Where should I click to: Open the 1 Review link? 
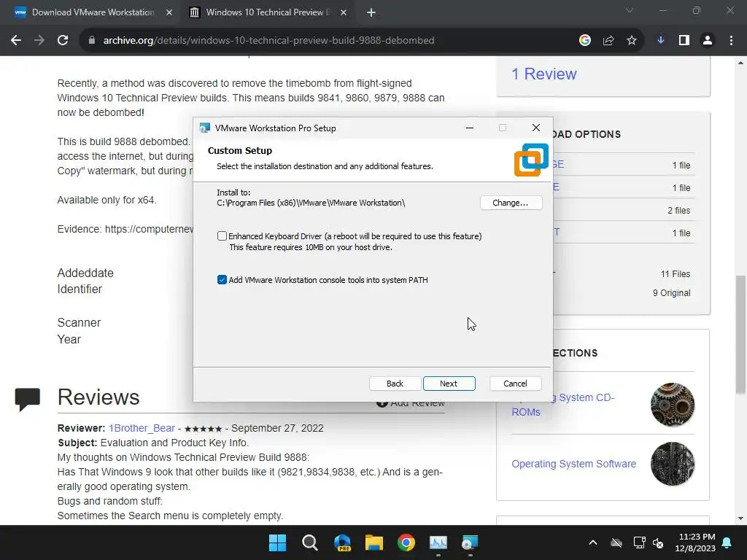tap(543, 74)
